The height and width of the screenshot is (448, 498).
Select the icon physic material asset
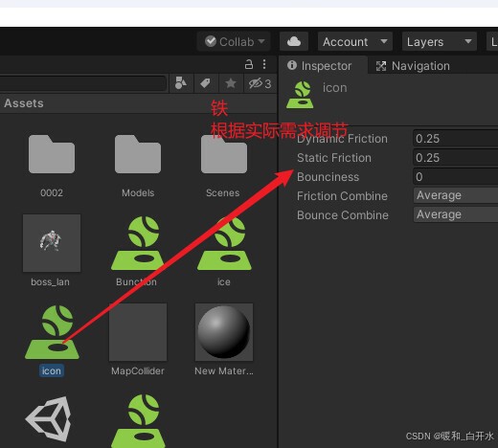(x=52, y=332)
